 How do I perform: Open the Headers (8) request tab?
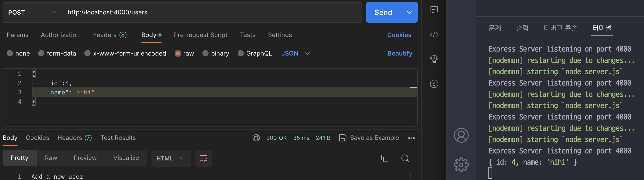[110, 35]
